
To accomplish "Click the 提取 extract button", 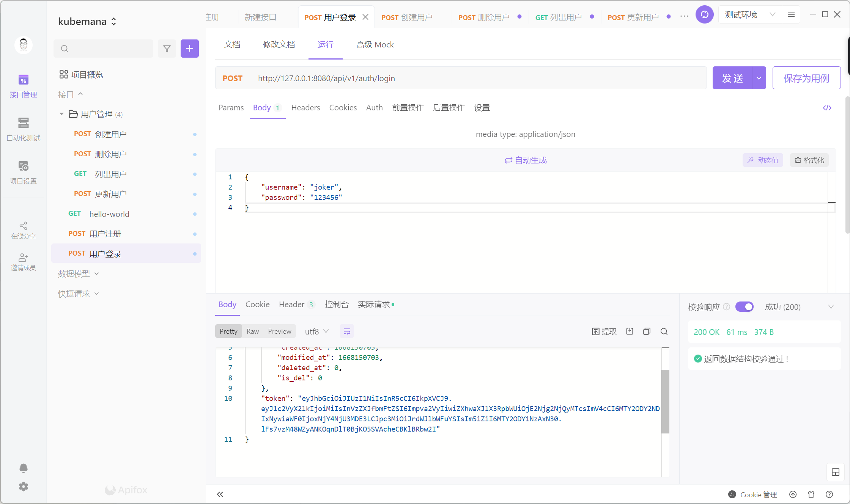I will [x=604, y=331].
